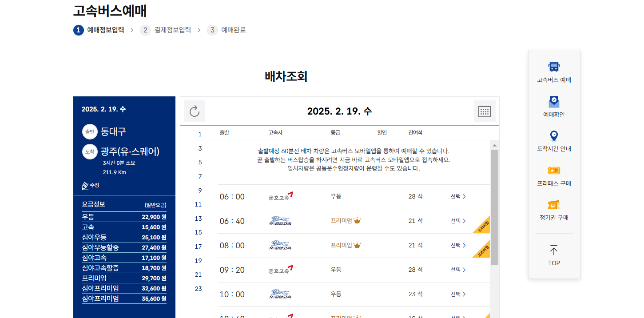Click the 심야프리미엄 32,600 원 fare row
644x318 pixels.
click(x=124, y=288)
